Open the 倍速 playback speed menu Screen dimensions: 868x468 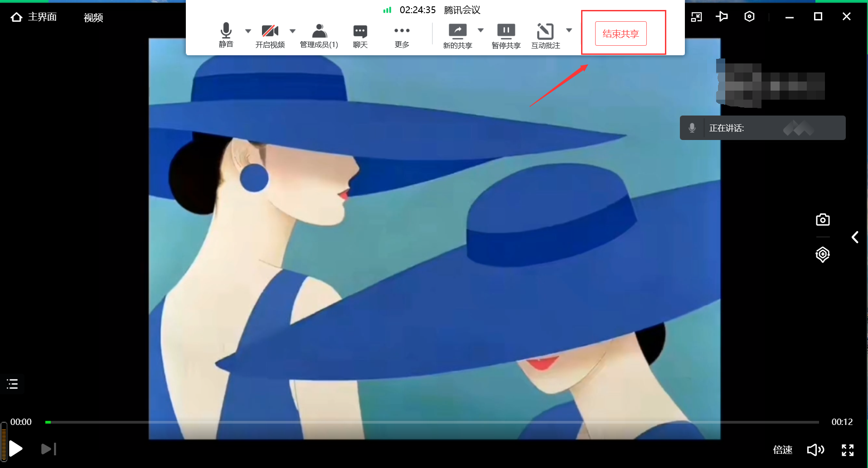pyautogui.click(x=782, y=450)
